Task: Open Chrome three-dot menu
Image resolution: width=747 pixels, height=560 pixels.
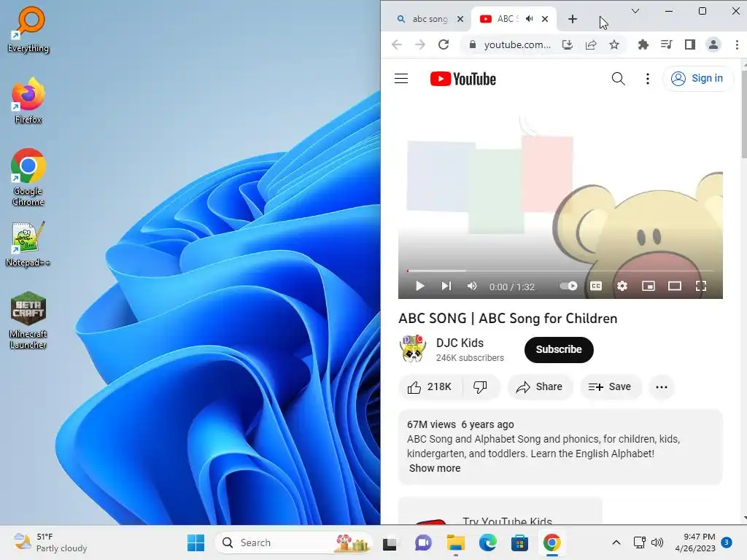Action: [x=737, y=44]
